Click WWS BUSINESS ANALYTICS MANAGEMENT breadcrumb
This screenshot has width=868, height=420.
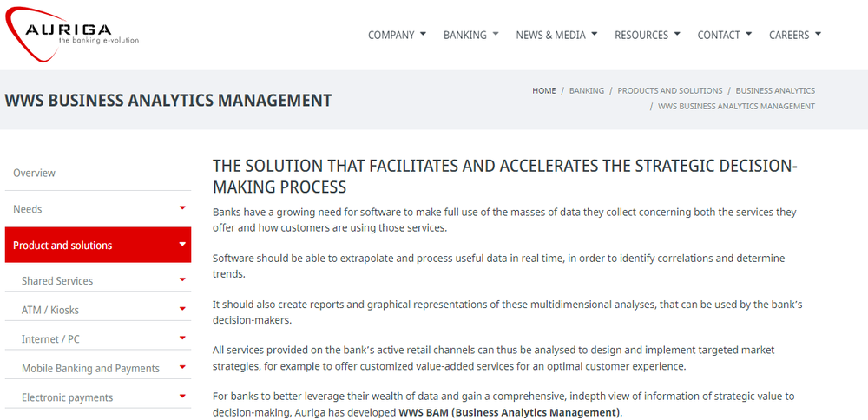point(736,106)
